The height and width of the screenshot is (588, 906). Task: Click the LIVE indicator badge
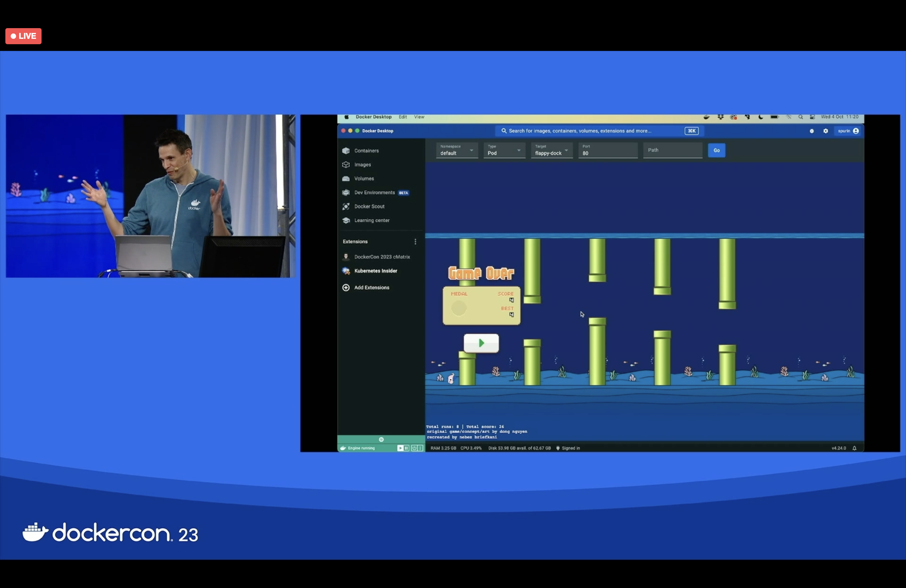23,36
